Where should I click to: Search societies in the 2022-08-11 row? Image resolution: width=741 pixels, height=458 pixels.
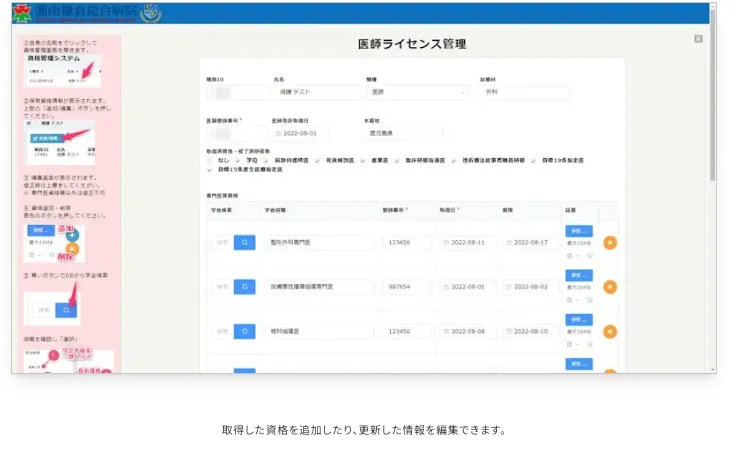click(244, 242)
